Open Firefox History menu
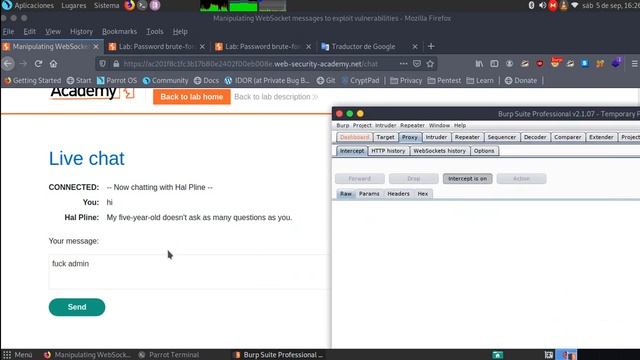Screen dimensions: 640x360 [x=81, y=31]
